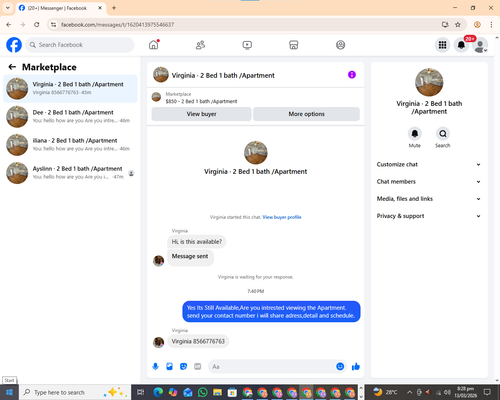Screen dimensions: 500x400
Task: Open the Facebook menu grid icon
Action: pyautogui.click(x=442, y=45)
